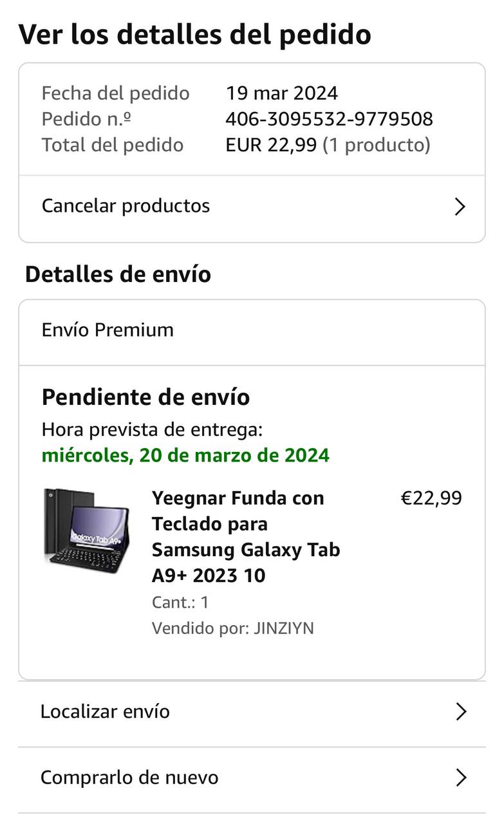
Task: Tap the Pendiente de envío status heading
Action: pyautogui.click(x=145, y=397)
